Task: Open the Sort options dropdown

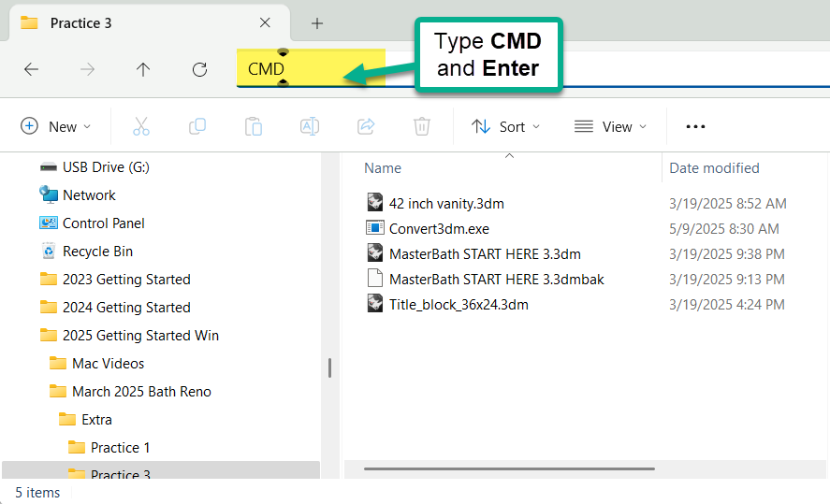Action: [505, 126]
